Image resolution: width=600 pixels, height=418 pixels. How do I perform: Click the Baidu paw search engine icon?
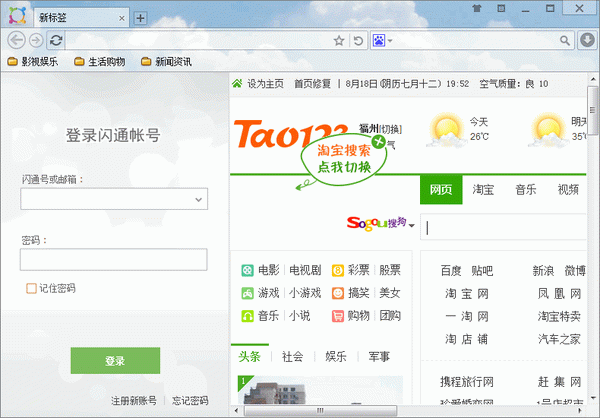click(379, 40)
